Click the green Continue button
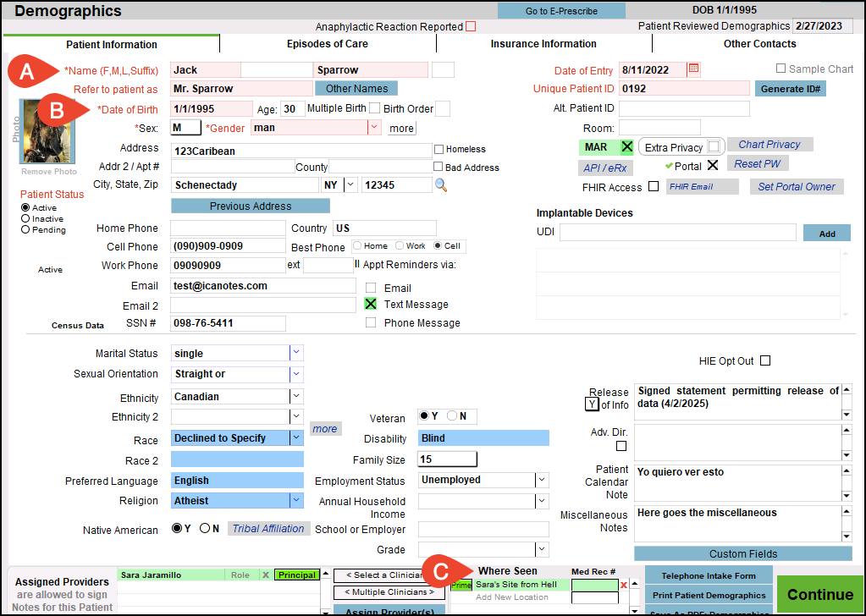Viewport: 866px width, 616px height. click(x=819, y=594)
